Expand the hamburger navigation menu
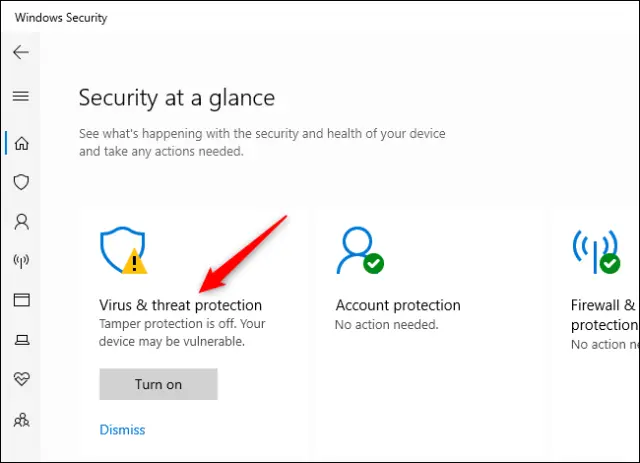The image size is (640, 463). (x=20, y=96)
